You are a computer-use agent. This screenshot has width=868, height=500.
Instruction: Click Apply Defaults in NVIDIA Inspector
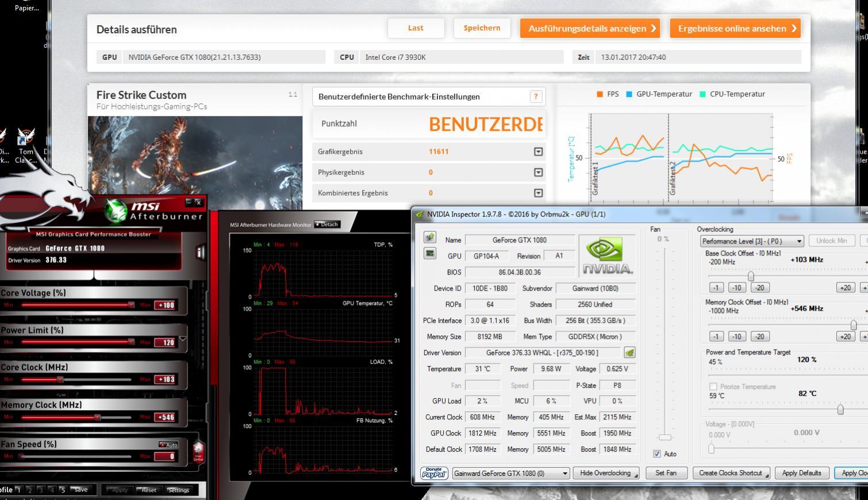tap(801, 473)
